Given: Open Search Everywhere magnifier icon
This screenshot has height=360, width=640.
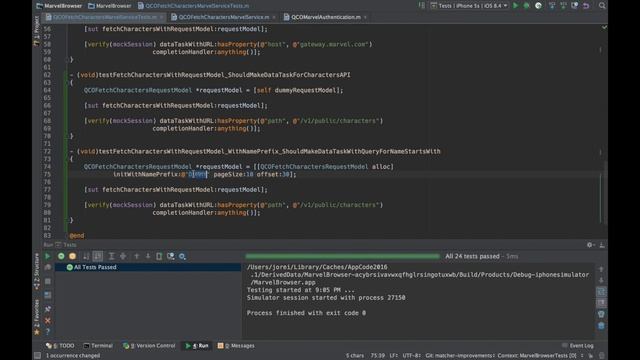Looking at the screenshot, I should point(602,6).
